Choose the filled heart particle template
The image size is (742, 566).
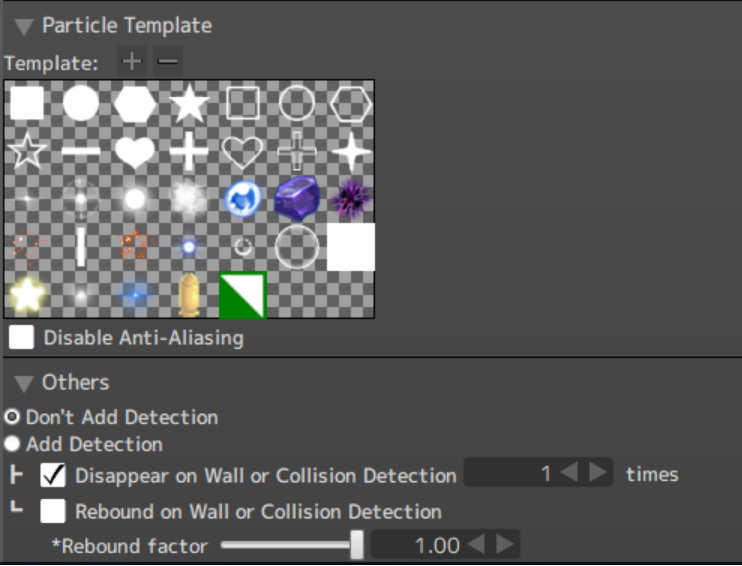tap(135, 152)
